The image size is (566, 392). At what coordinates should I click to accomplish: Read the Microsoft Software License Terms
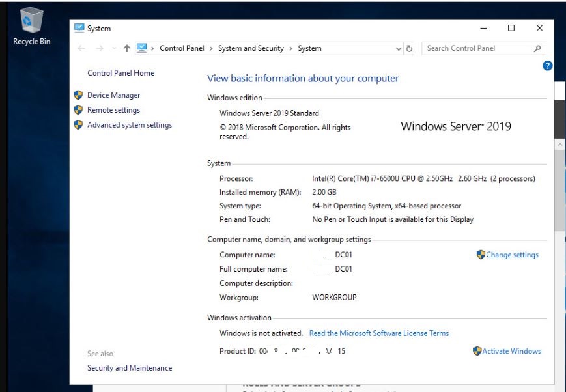click(379, 333)
